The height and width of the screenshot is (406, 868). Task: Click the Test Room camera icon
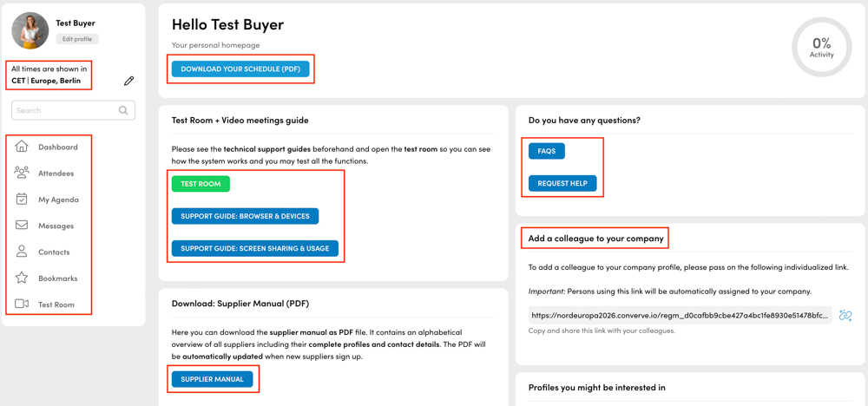[x=22, y=304]
